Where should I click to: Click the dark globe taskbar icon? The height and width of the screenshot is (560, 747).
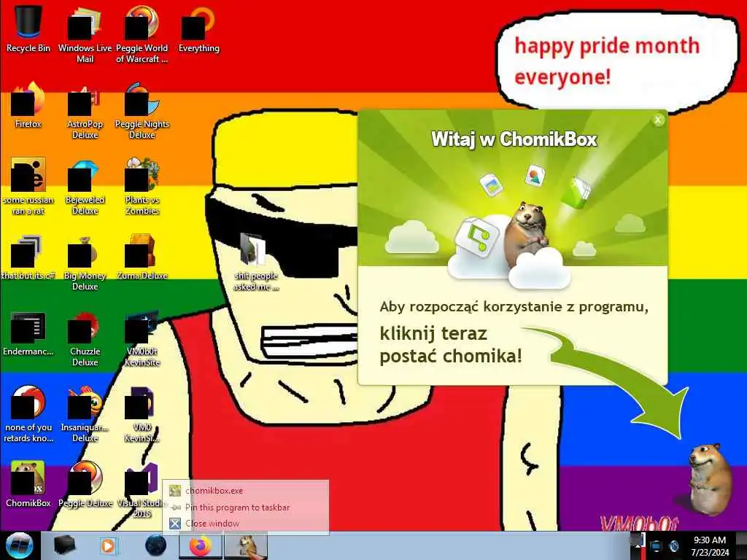click(x=155, y=545)
